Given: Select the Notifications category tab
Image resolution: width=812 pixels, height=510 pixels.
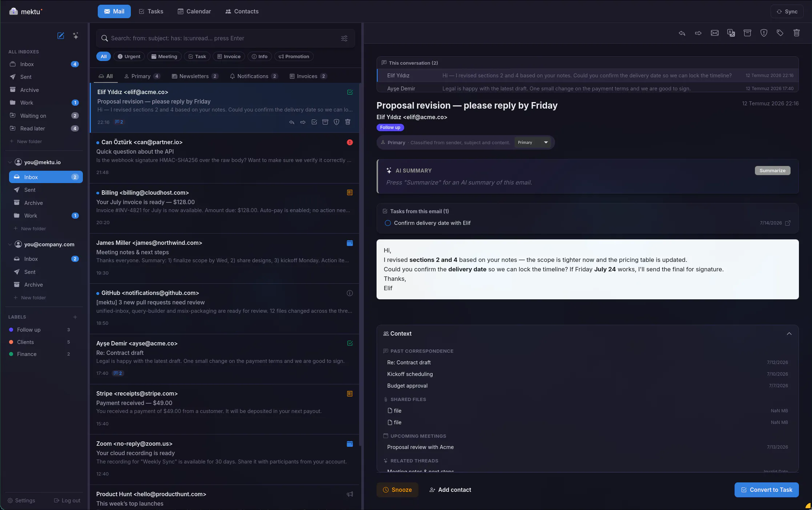Looking at the screenshot, I should [x=254, y=76].
